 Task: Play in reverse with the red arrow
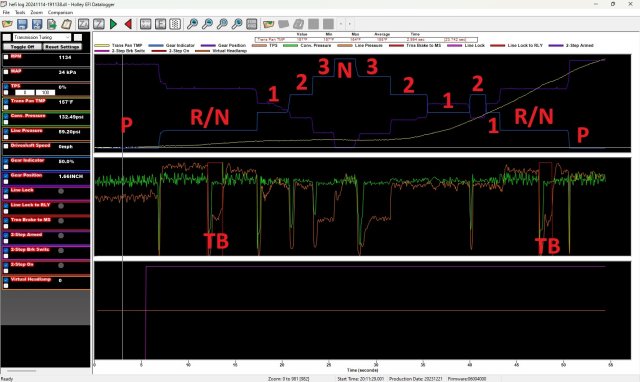click(x=128, y=24)
